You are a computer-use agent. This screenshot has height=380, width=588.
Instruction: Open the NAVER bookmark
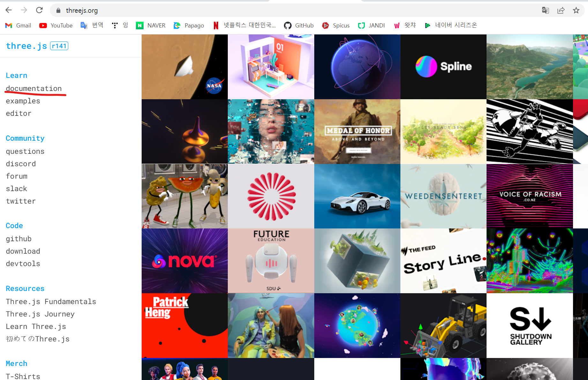(151, 26)
